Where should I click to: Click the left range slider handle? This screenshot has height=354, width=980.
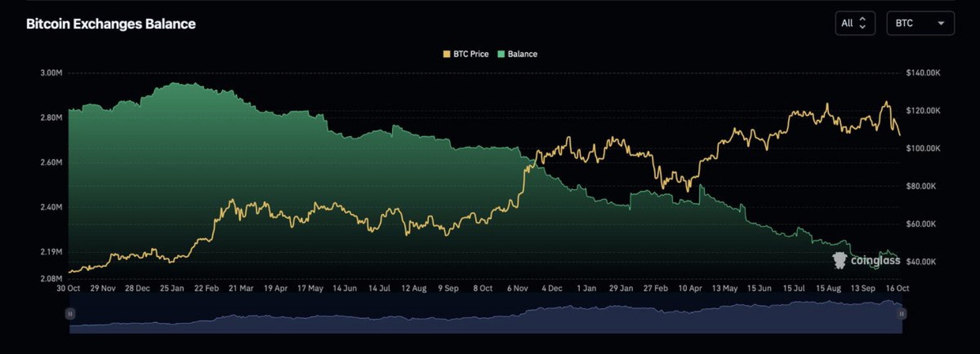[70, 314]
